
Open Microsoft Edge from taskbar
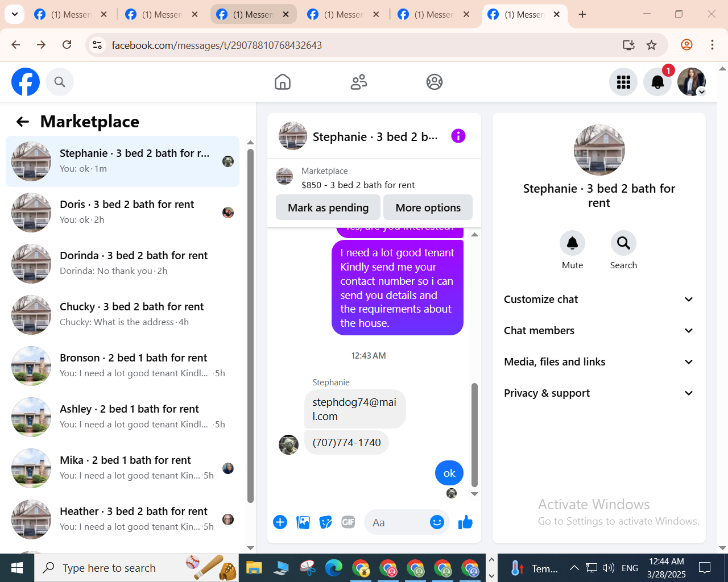tap(334, 568)
